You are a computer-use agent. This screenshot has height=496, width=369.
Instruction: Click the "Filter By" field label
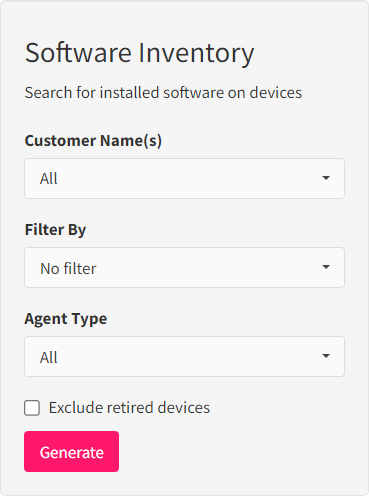pos(55,230)
